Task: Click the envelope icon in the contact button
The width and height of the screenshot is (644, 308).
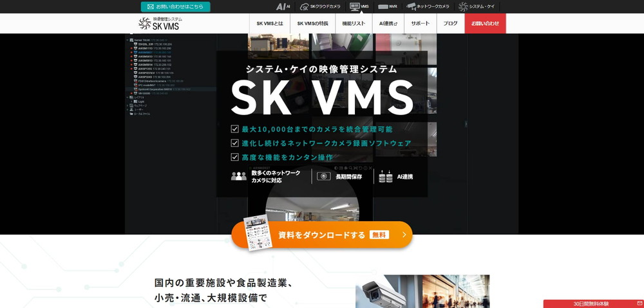Action: pyautogui.click(x=150, y=6)
